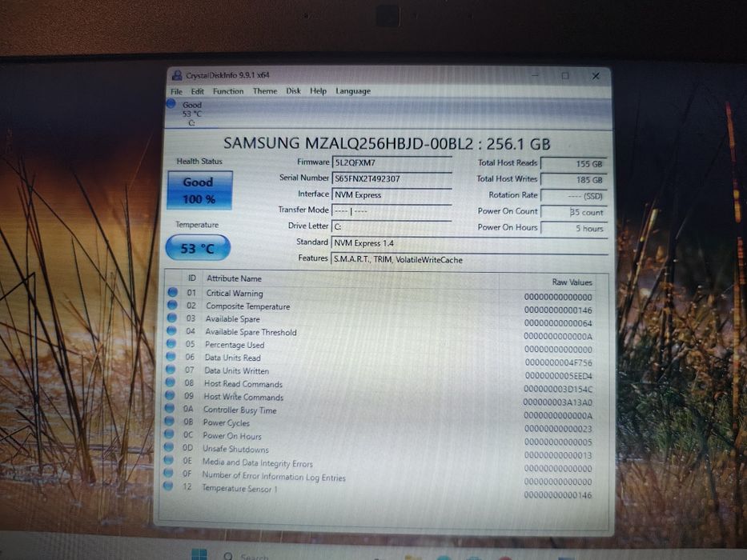Click the status dot for Temperature Sensor 1
The width and height of the screenshot is (747, 560).
[167, 486]
